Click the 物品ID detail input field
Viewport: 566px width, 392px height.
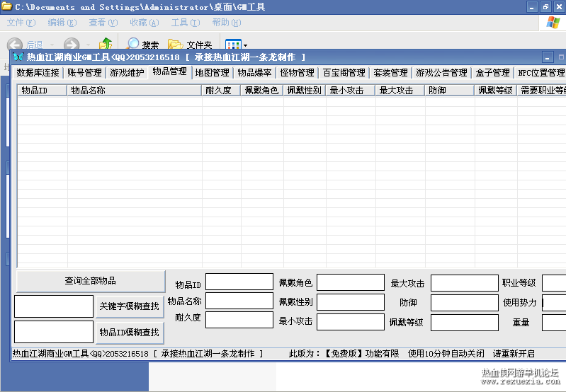coord(239,282)
